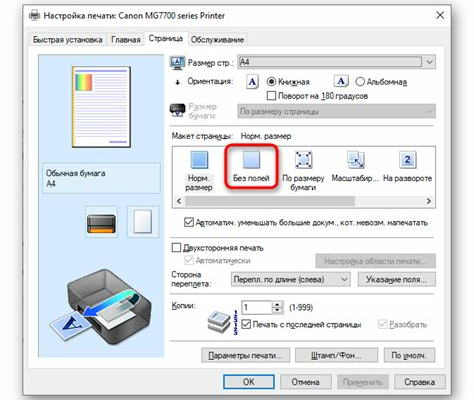Click the printer tray icon below paper info
Viewport: 474px width, 400px height.
click(x=101, y=222)
